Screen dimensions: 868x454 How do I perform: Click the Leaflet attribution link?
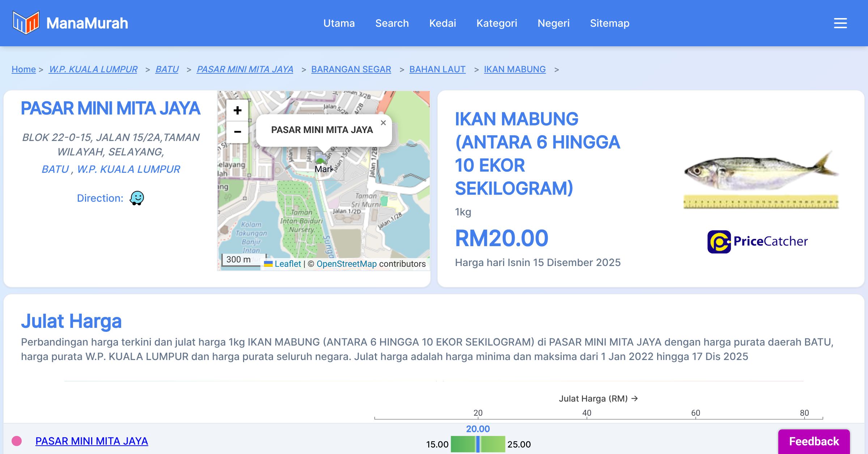287,264
